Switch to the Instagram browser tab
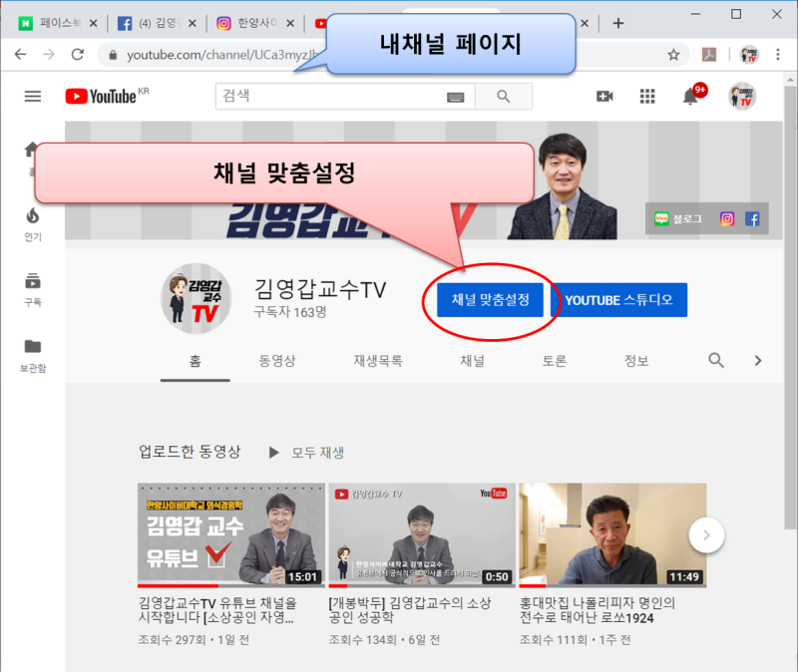The height and width of the screenshot is (672, 798). (x=248, y=23)
